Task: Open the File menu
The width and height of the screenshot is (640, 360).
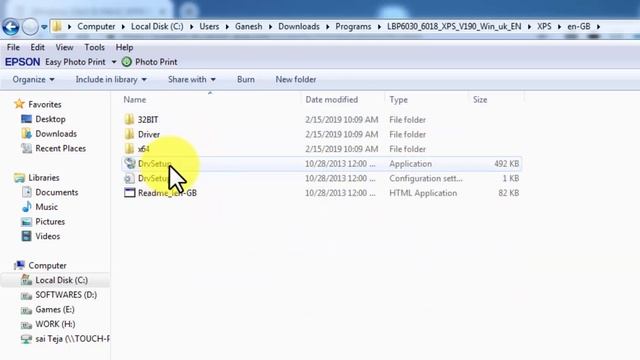Action: (13, 47)
